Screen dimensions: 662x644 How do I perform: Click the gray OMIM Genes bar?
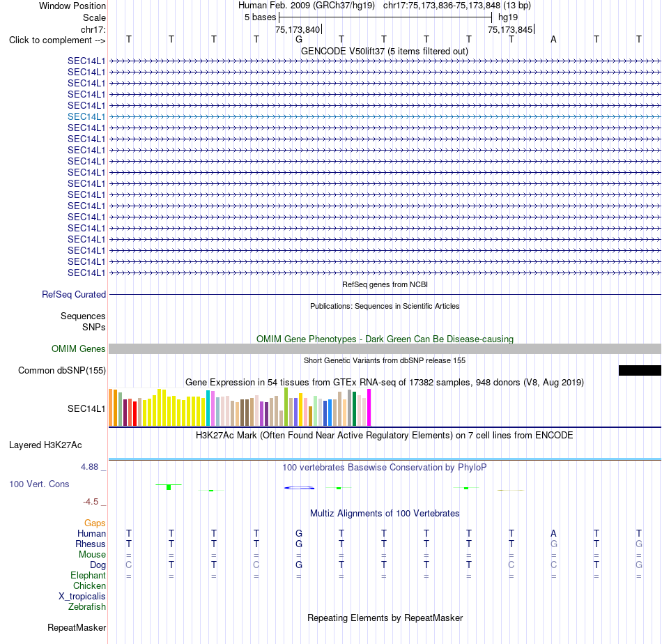pos(385,348)
